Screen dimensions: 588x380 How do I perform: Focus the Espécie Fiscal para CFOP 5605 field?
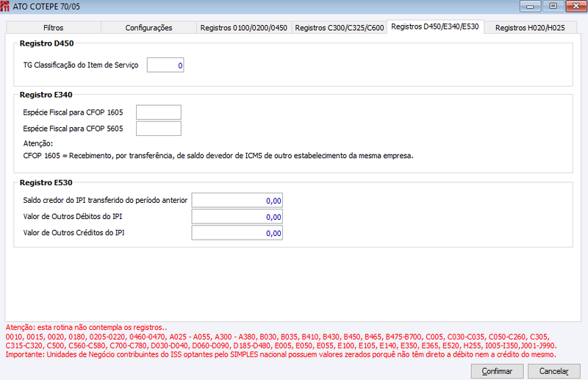(159, 129)
